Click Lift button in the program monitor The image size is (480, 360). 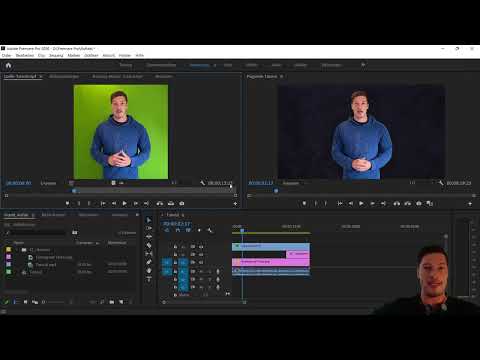click(397, 203)
